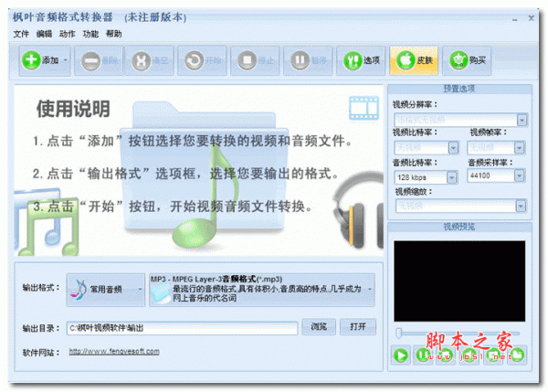The width and height of the screenshot is (548, 392).
Task: Open the 皮肤 (Skin) chooser
Action: click(x=414, y=60)
